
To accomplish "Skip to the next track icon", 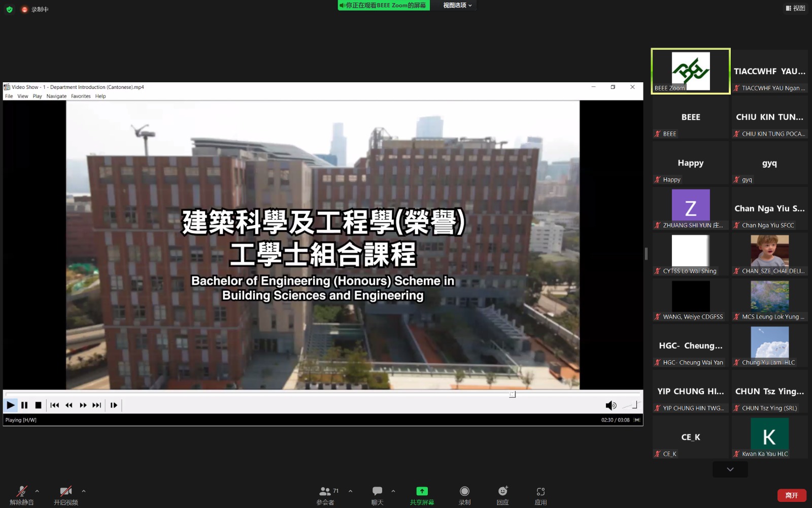I will click(x=96, y=405).
